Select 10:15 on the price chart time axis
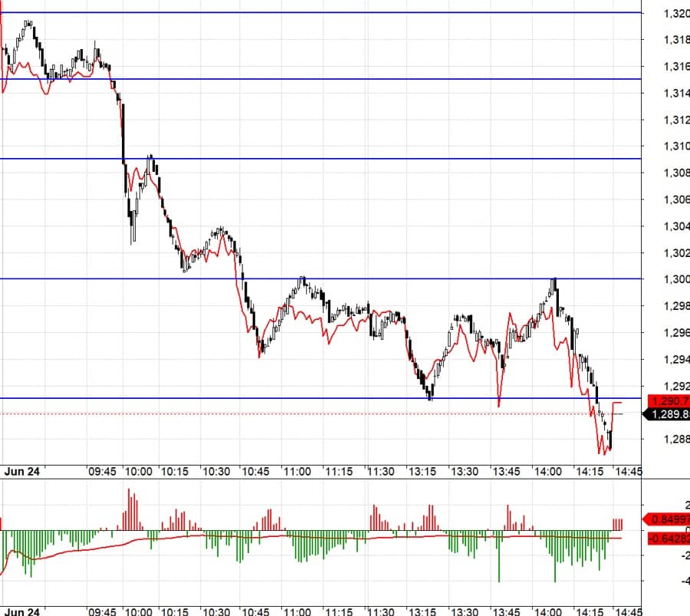 (x=175, y=472)
